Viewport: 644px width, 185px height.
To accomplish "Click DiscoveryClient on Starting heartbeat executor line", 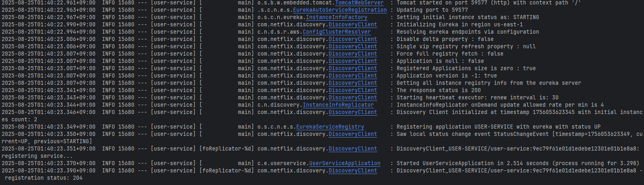I will pos(353,98).
